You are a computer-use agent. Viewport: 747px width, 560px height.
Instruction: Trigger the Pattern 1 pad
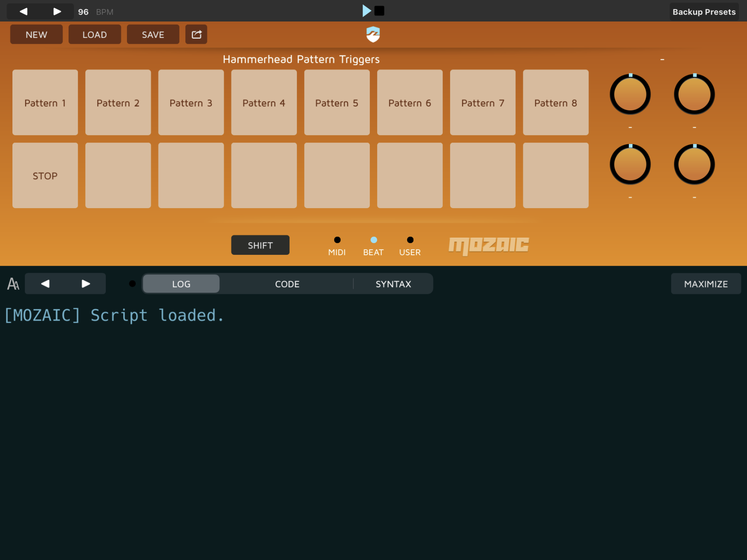[x=45, y=102]
